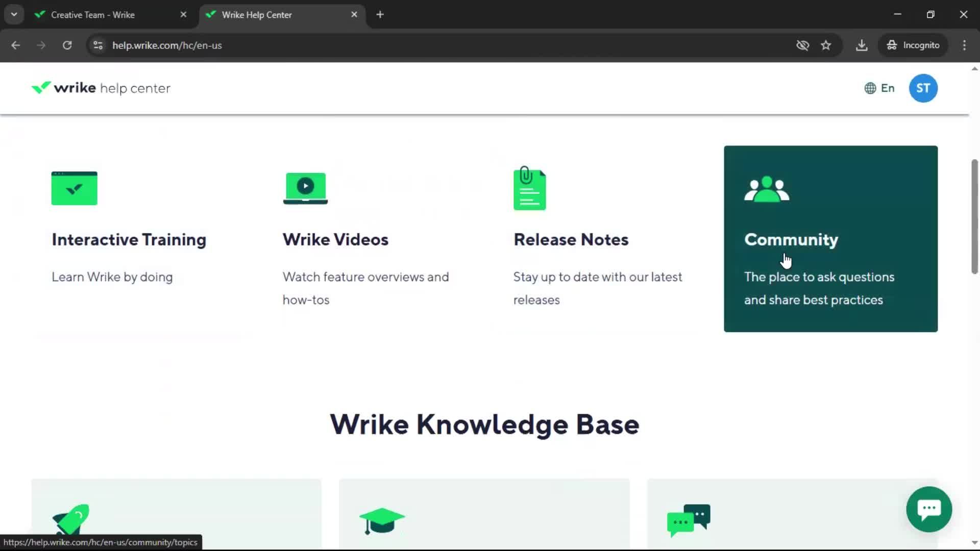Reload the current page
This screenshot has width=980, height=551.
pos(67,45)
